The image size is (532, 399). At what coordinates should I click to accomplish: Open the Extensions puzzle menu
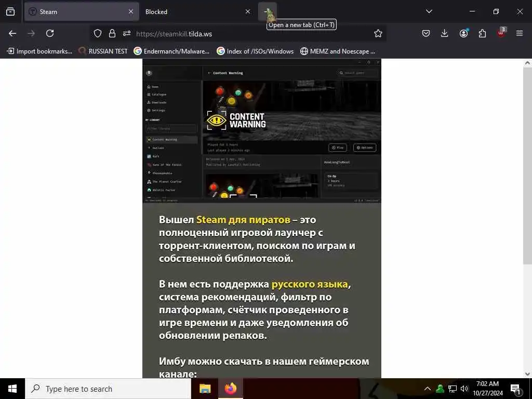(x=482, y=33)
